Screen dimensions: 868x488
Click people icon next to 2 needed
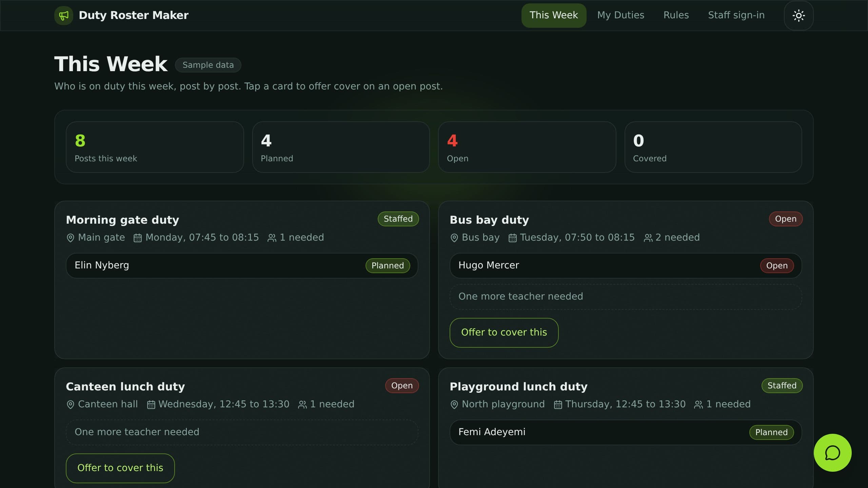pyautogui.click(x=648, y=238)
